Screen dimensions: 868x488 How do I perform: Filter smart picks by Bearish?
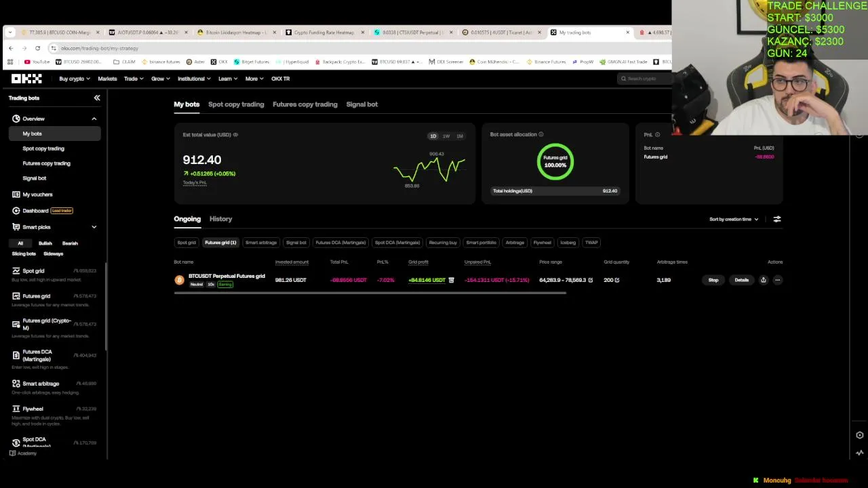pyautogui.click(x=70, y=243)
